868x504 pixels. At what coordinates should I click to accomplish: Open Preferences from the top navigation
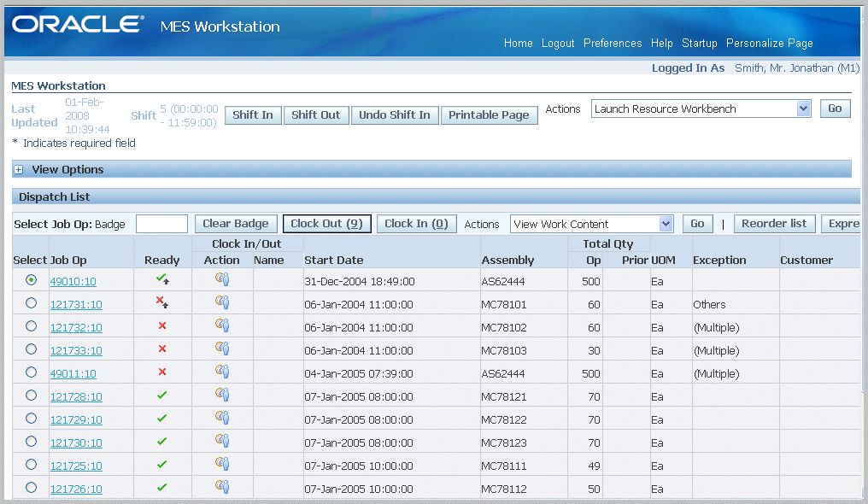click(x=613, y=44)
